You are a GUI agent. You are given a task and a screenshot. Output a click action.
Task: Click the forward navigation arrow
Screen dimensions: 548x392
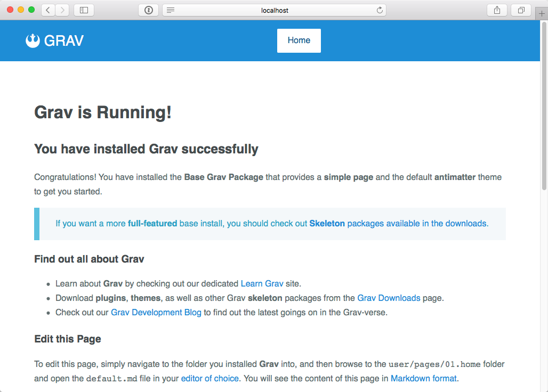[x=62, y=10]
